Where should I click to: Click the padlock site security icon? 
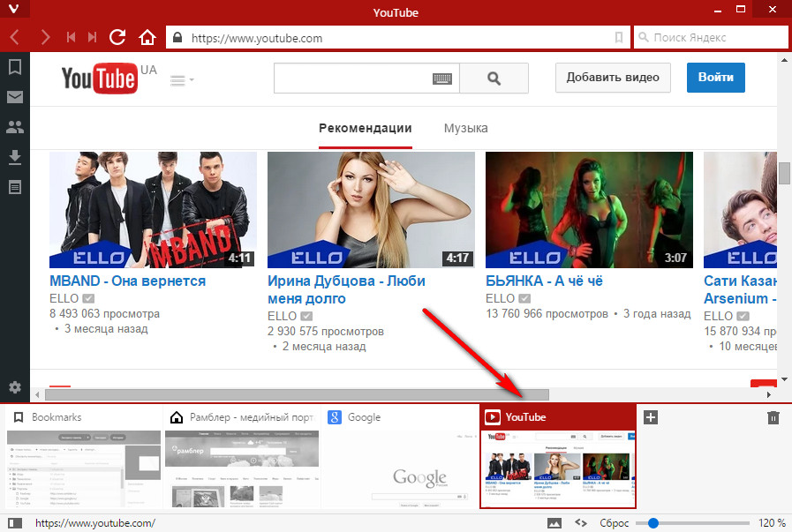(177, 38)
